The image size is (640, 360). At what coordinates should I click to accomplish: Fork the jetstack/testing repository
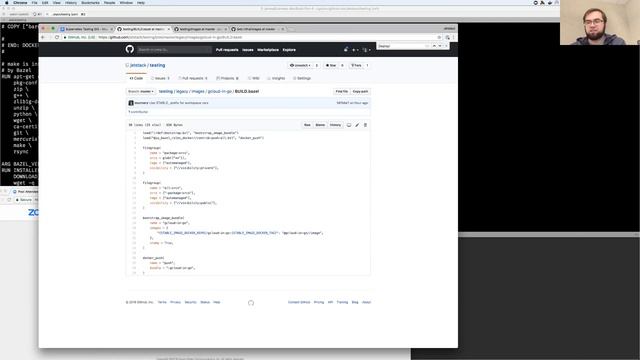click(x=356, y=65)
